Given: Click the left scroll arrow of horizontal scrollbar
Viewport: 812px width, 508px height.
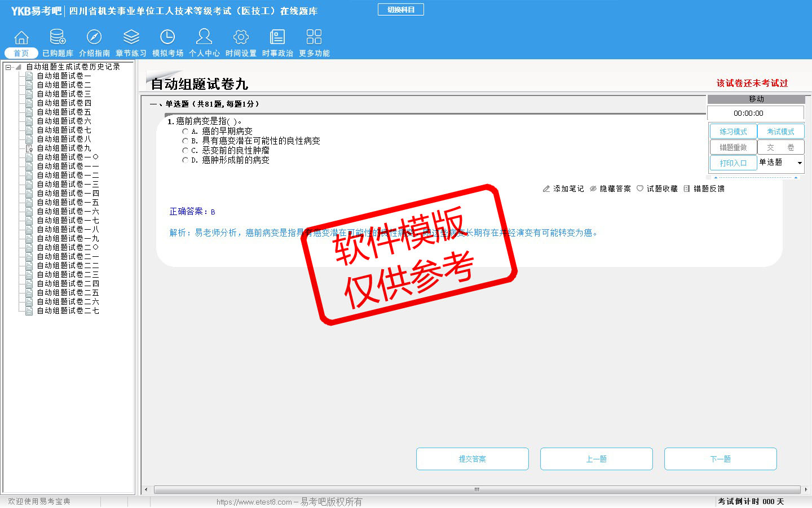Looking at the screenshot, I should (x=147, y=489).
